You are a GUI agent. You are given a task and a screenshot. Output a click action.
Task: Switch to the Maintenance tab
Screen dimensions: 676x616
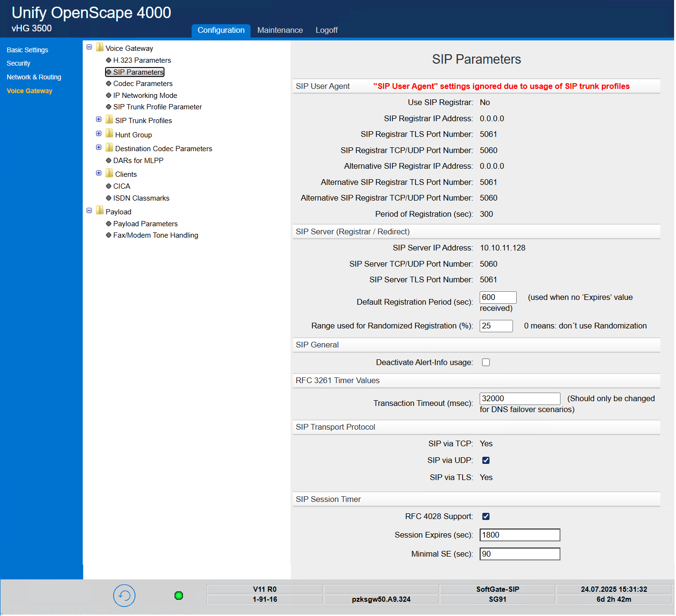pyautogui.click(x=280, y=30)
